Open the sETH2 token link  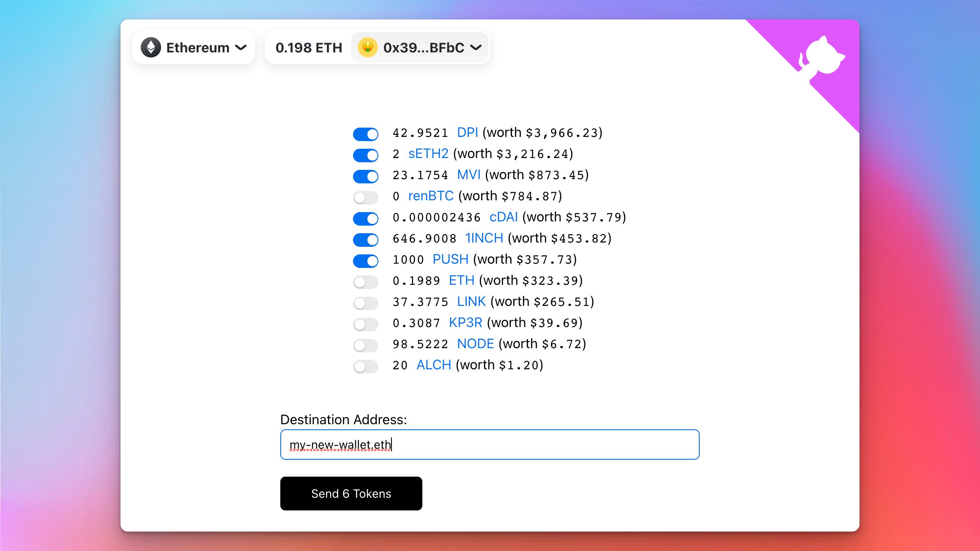(428, 153)
